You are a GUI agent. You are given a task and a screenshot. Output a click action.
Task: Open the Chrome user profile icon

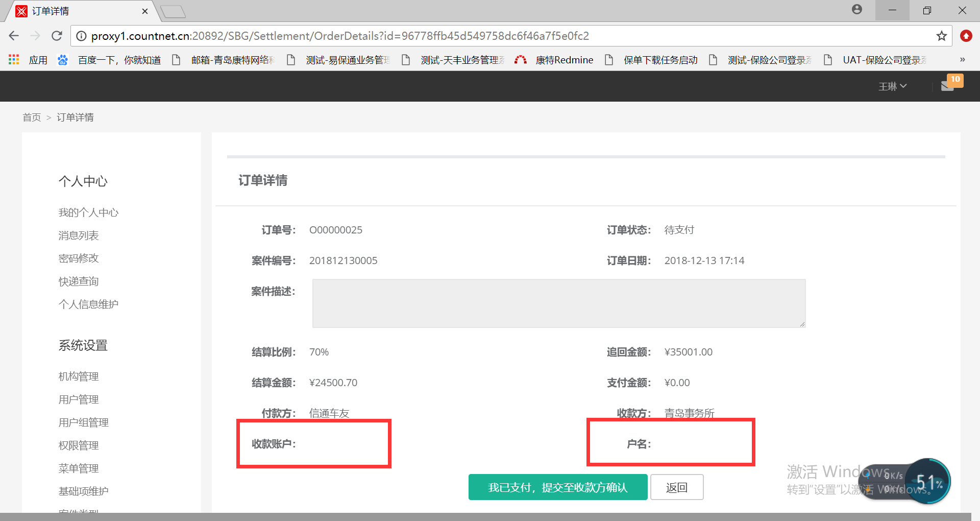pyautogui.click(x=857, y=10)
